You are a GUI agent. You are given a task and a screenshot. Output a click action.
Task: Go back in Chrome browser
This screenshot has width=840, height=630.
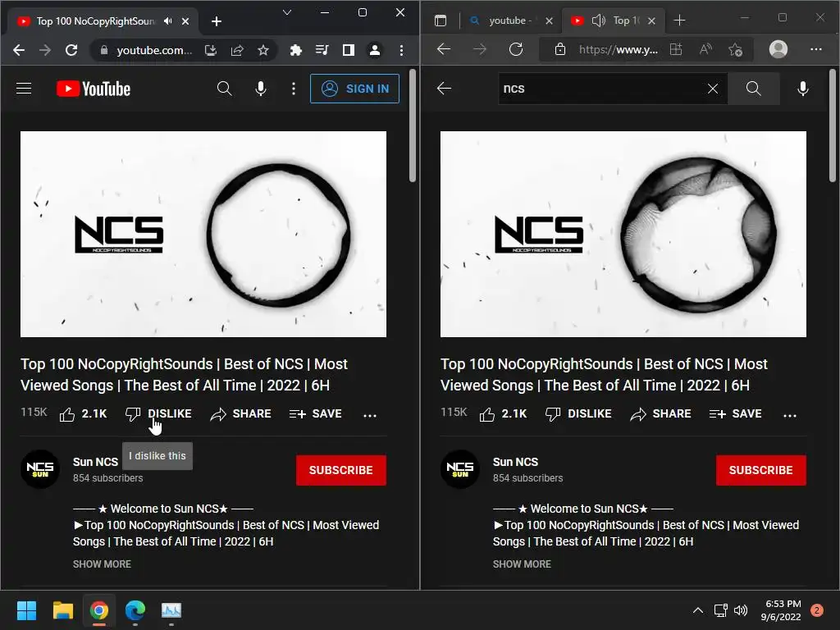pos(19,50)
